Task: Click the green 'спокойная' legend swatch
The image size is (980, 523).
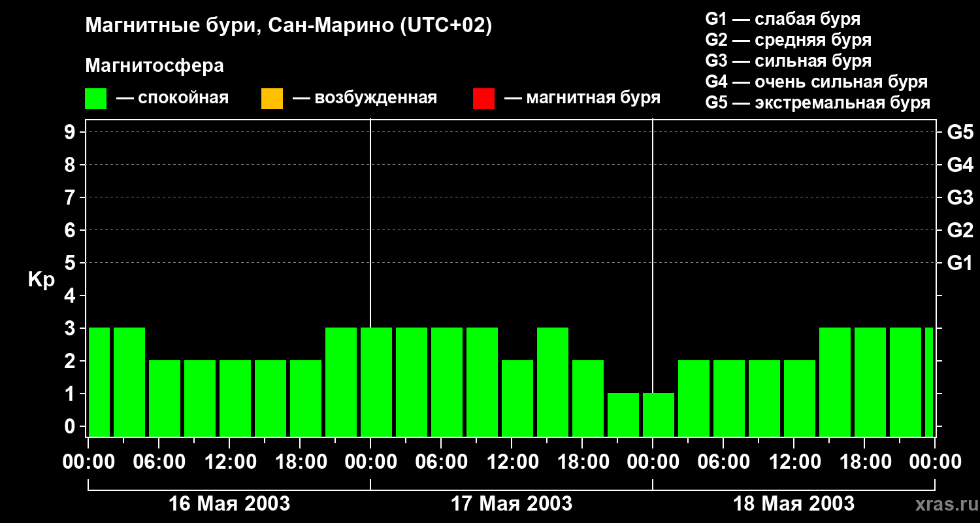Action: (x=96, y=99)
